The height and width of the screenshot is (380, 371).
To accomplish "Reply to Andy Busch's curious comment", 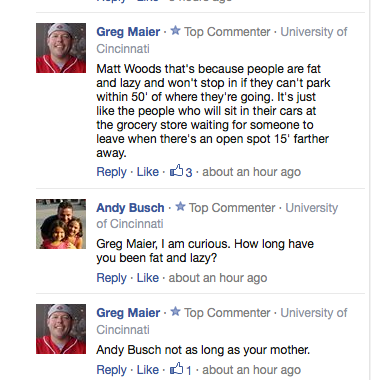I will (112, 278).
